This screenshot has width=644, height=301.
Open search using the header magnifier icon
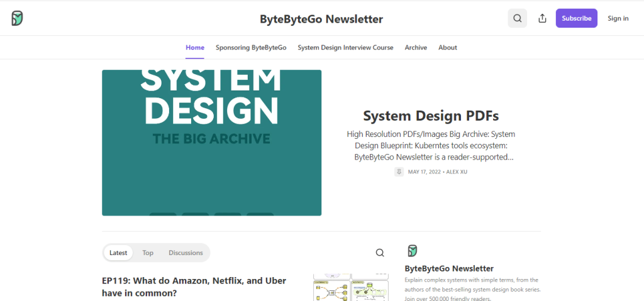[x=517, y=18]
